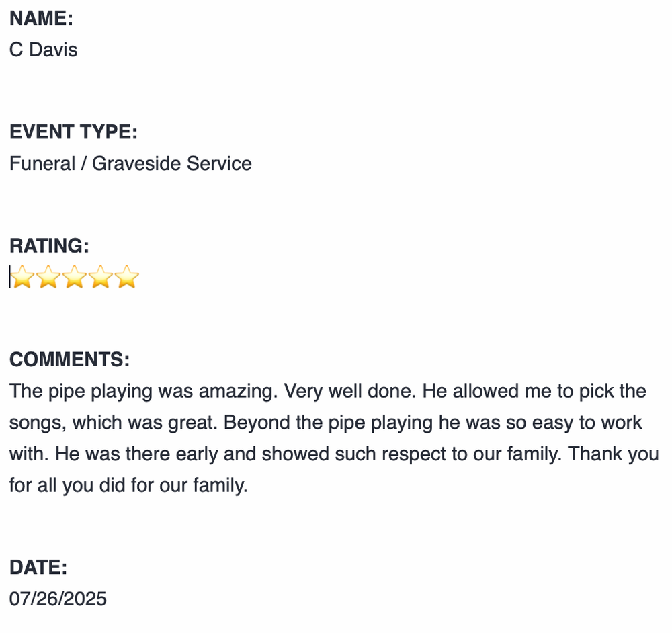Click the fourth rating star
The height and width of the screenshot is (633, 672).
click(101, 277)
